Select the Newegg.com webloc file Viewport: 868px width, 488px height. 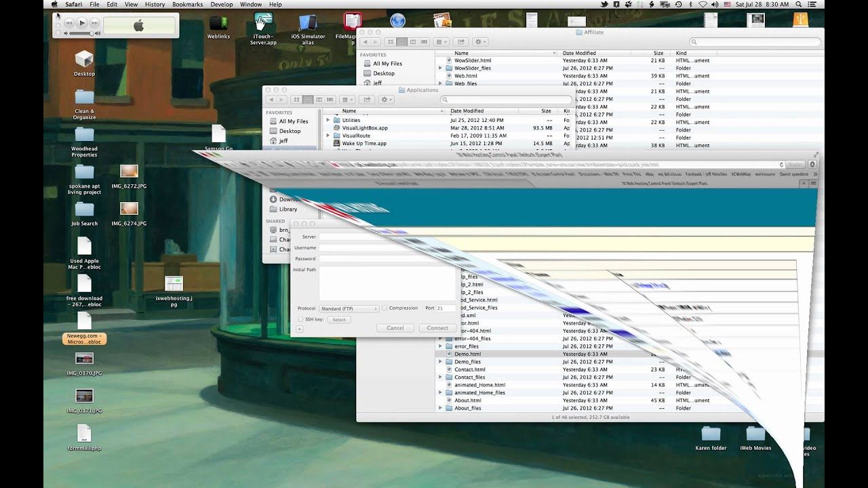(x=84, y=328)
